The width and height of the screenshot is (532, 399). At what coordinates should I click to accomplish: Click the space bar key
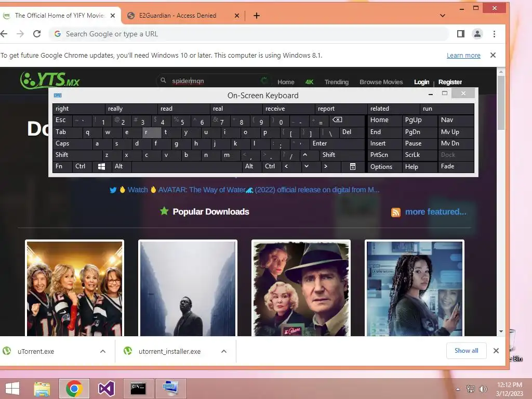pos(187,167)
